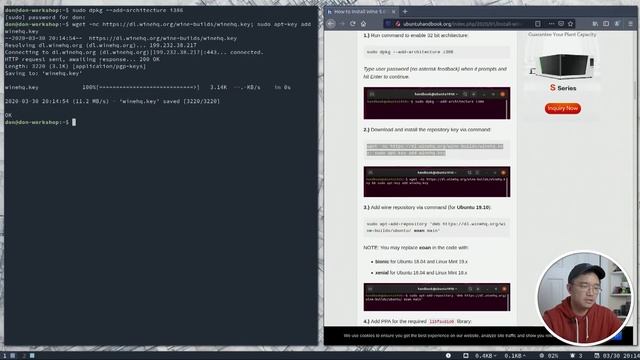The width and height of the screenshot is (640, 360).
Task: Reload the ubuntuhandbook page
Action: tap(353, 24)
